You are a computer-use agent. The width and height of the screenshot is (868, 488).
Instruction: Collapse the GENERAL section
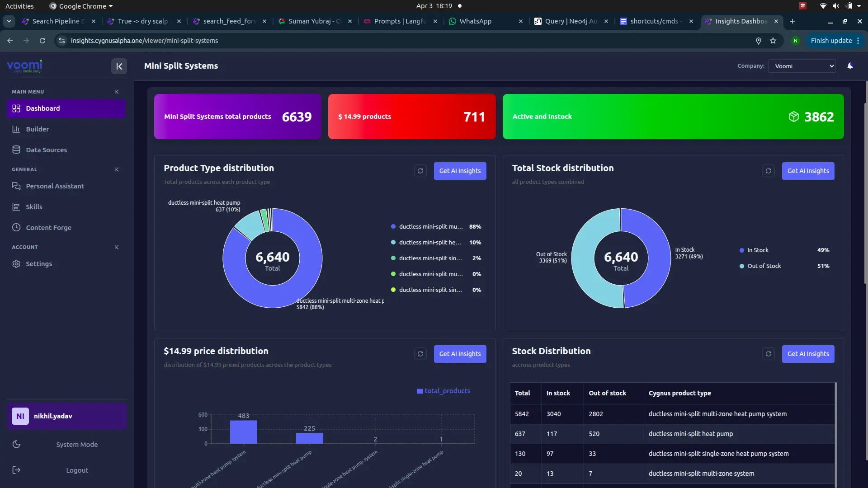point(117,169)
